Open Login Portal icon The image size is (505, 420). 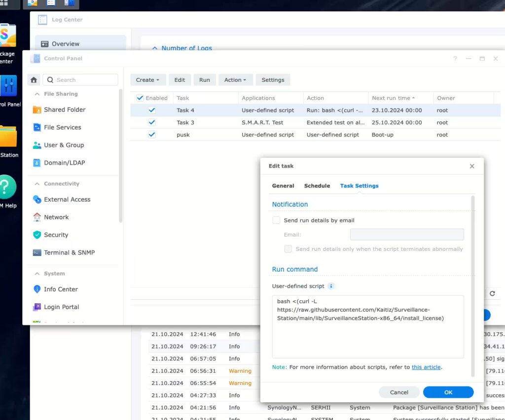(x=37, y=307)
